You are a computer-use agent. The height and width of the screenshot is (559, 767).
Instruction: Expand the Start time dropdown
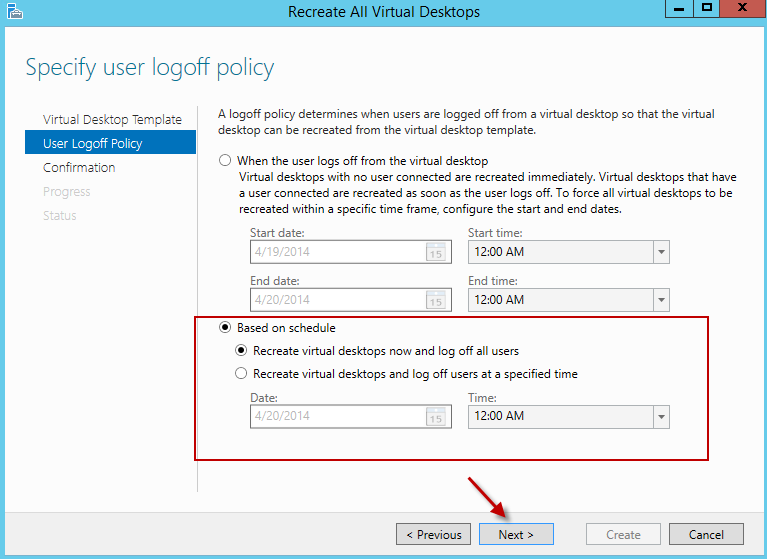(x=660, y=252)
